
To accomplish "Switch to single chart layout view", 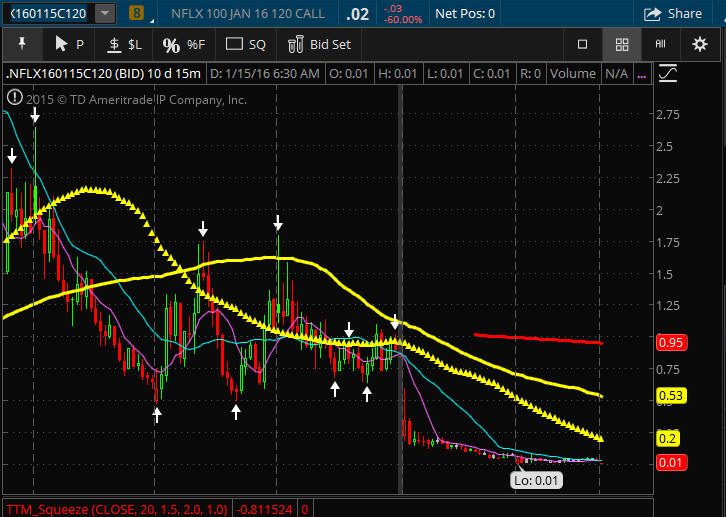I will (x=582, y=44).
